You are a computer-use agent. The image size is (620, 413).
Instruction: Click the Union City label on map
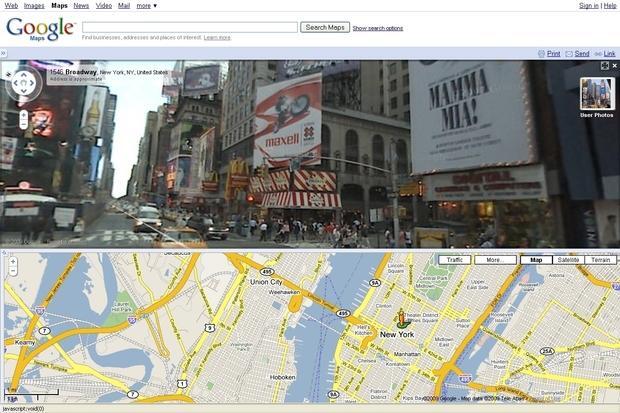[x=266, y=282]
